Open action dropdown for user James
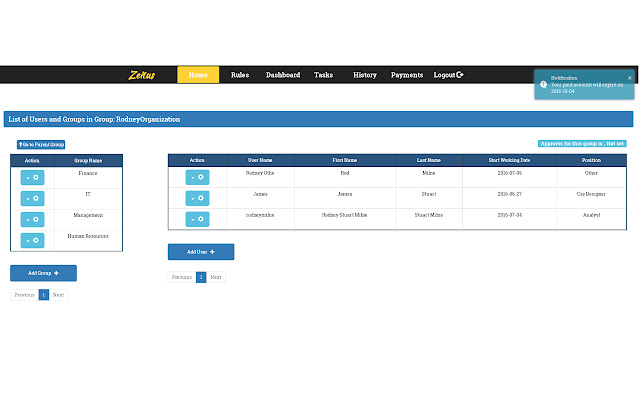This screenshot has height=400, width=640. click(x=197, y=198)
